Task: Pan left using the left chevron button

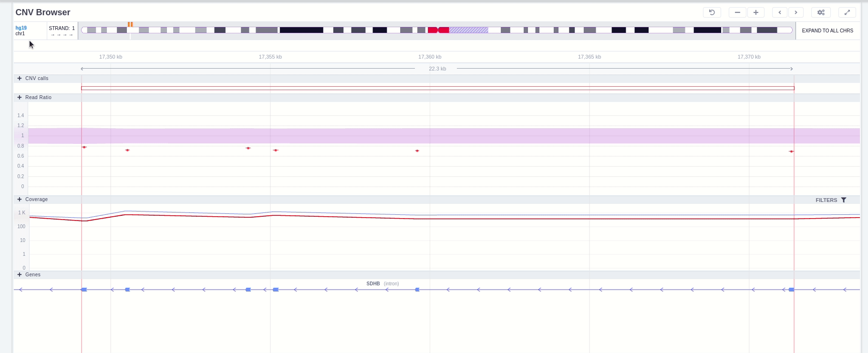Action: pos(780,12)
